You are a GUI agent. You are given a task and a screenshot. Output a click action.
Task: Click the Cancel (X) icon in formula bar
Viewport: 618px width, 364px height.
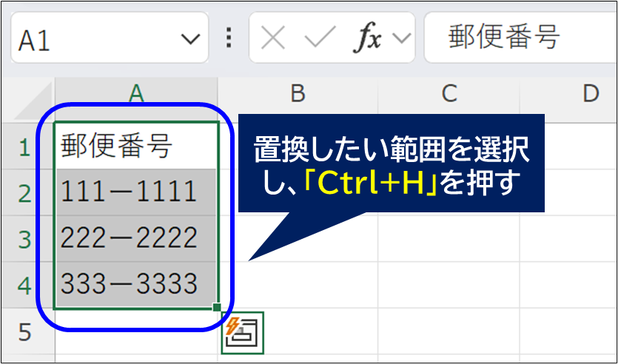[273, 39]
